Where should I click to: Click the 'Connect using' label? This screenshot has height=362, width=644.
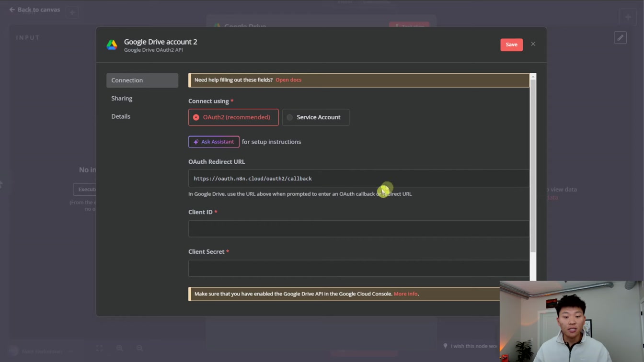point(208,101)
